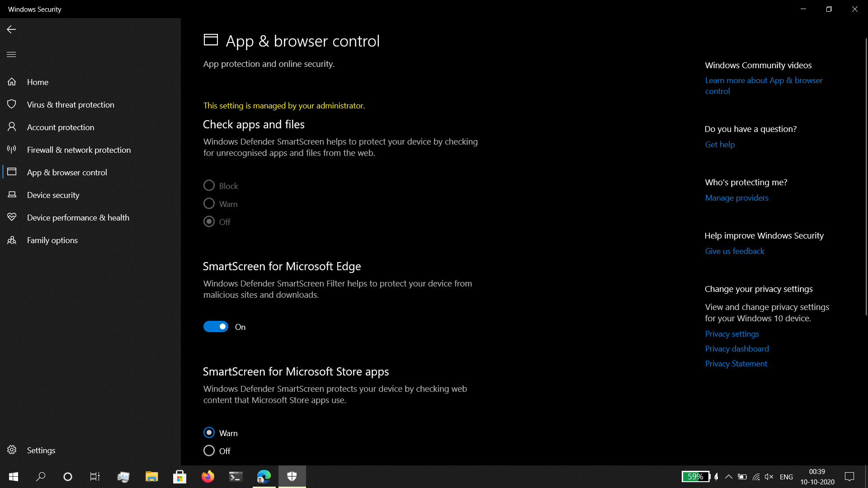Click Give us feedback link
Image resolution: width=868 pixels, height=488 pixels.
(x=735, y=251)
